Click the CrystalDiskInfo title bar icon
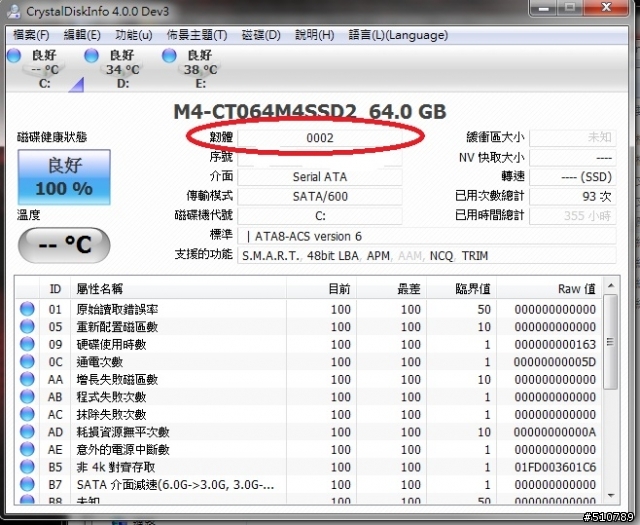The height and width of the screenshot is (525, 640). point(14,11)
